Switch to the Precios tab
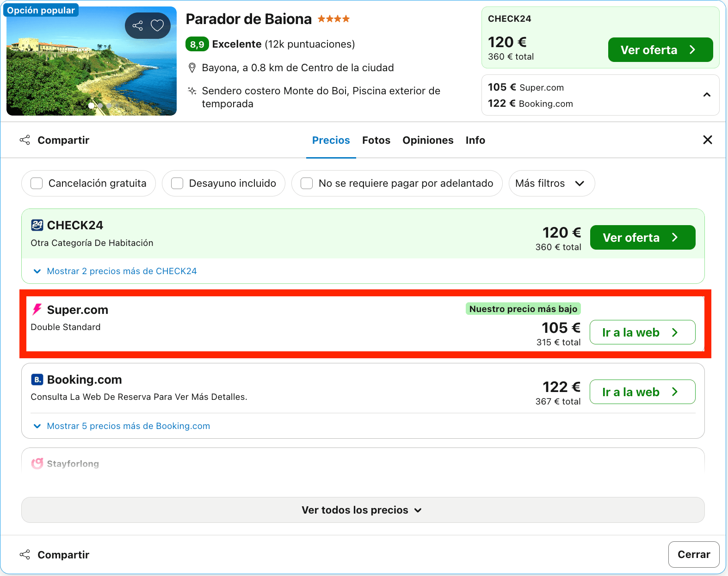Viewport: 728px width, 576px height. 331,140
